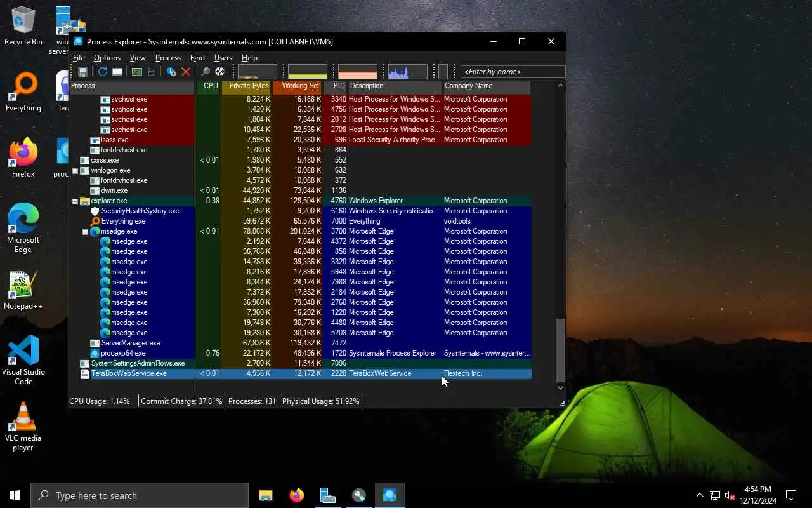
Task: Select the msedge.exe row with PID 2760
Action: [x=300, y=302]
